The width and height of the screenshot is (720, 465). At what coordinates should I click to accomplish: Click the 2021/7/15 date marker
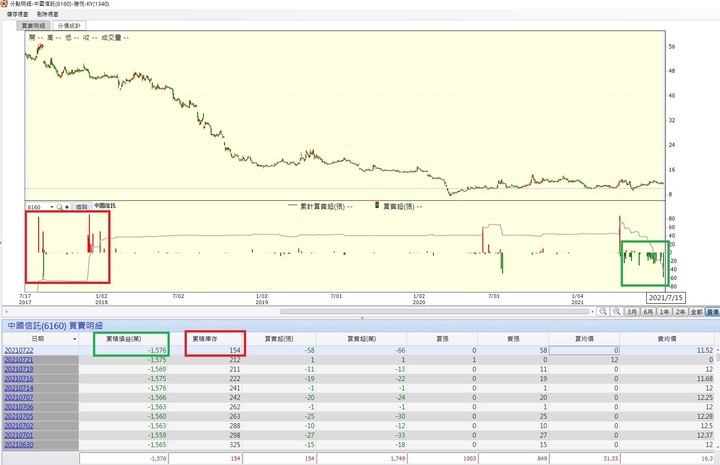[665, 298]
